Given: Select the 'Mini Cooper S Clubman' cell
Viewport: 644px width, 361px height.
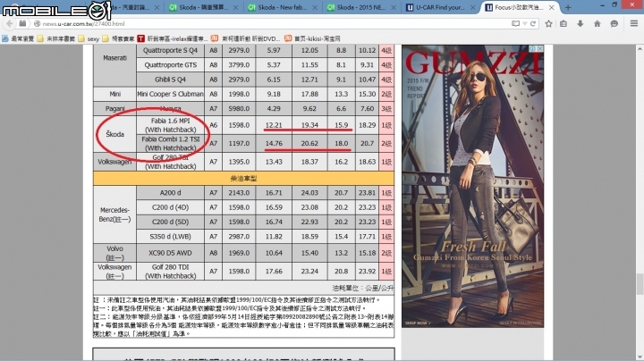Looking at the screenshot, I should point(170,94).
